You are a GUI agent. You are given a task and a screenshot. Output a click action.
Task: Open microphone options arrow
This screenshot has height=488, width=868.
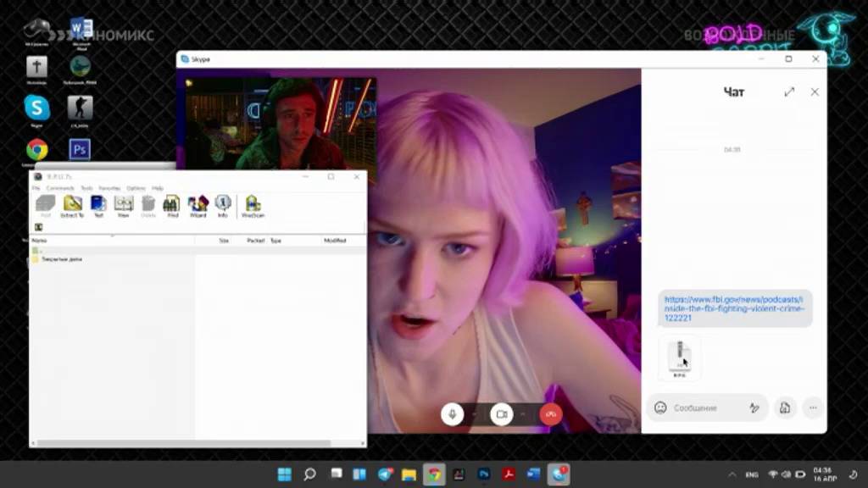pyautogui.click(x=475, y=413)
